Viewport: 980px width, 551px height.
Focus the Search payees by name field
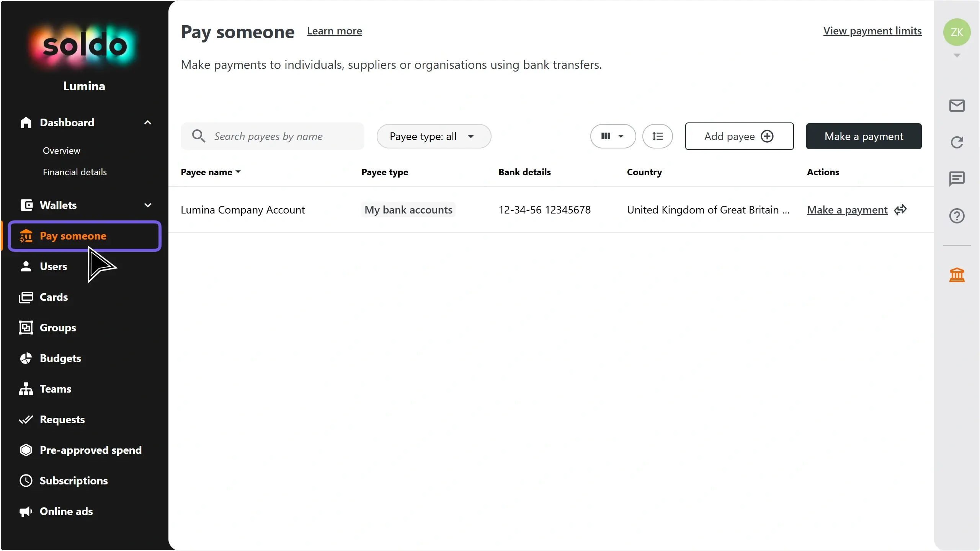click(x=272, y=136)
